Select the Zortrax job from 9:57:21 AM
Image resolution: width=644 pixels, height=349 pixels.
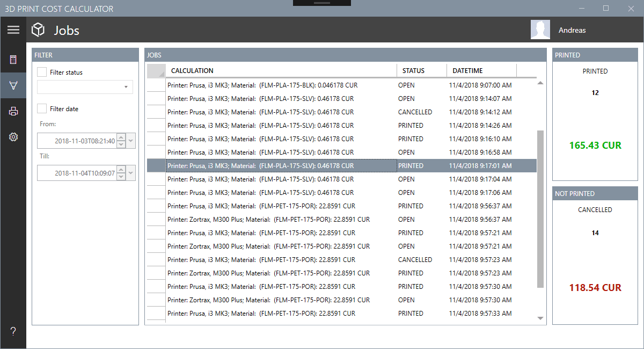[x=342, y=246]
